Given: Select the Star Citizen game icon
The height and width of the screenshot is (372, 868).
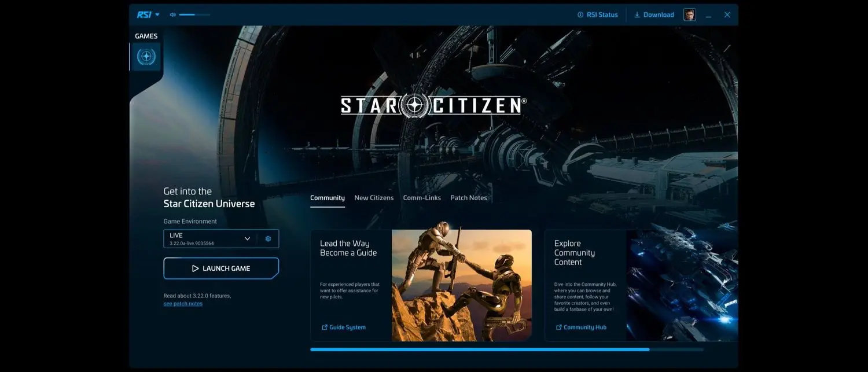Looking at the screenshot, I should click(x=146, y=56).
